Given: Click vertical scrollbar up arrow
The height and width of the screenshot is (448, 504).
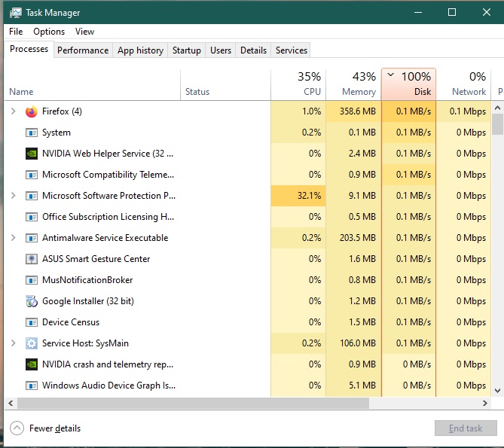Looking at the screenshot, I should [497, 108].
